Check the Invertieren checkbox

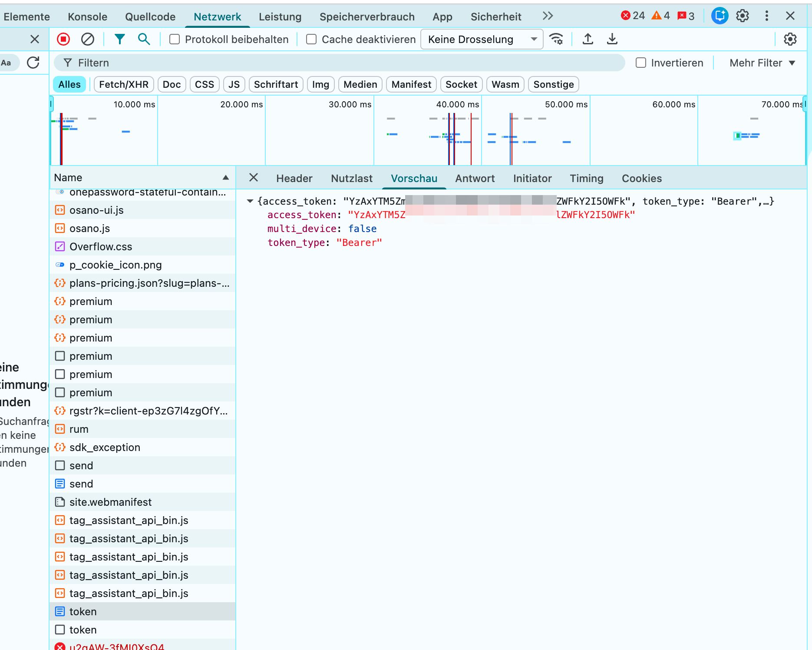point(641,63)
